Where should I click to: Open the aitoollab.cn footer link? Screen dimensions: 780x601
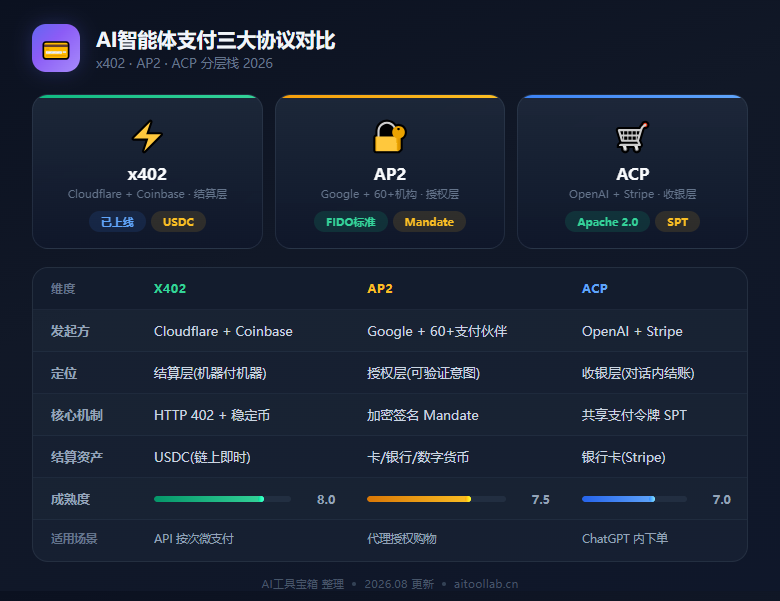point(486,584)
